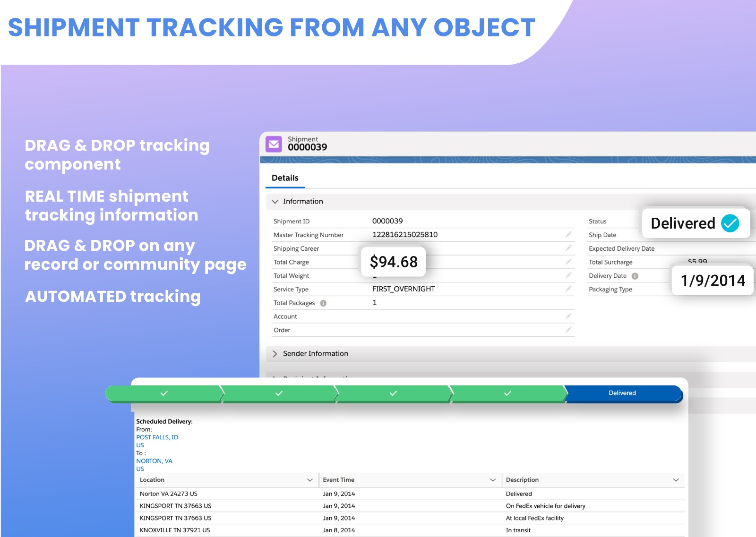Viewport: 756px width, 537px height.
Task: Open Description column dropdown menu
Action: click(x=676, y=480)
